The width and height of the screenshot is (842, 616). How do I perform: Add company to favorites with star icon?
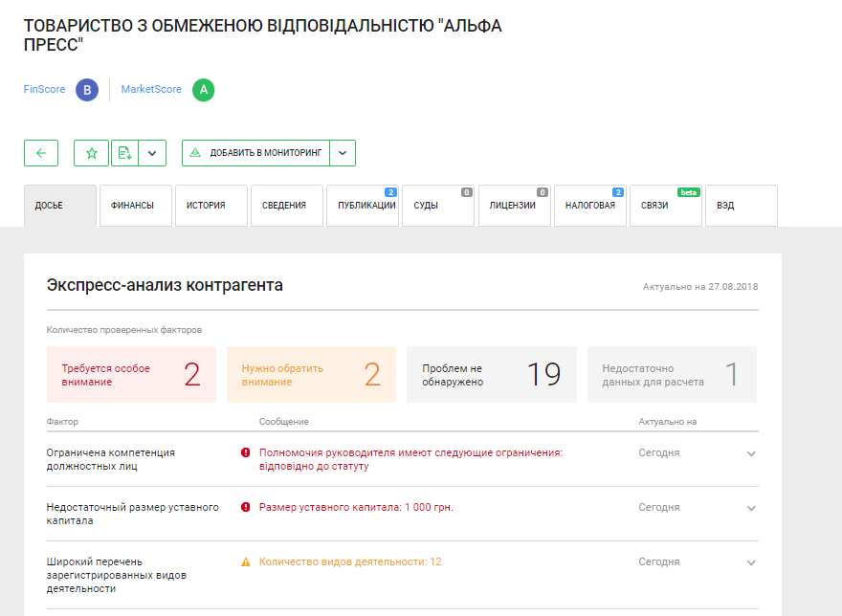[x=91, y=153]
